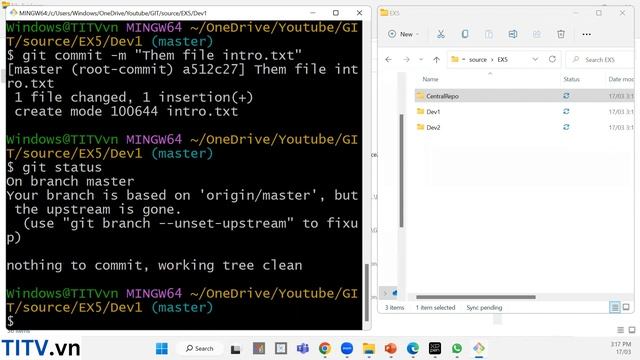Image resolution: width=640 pixels, height=360 pixels.
Task: Select the Dev2 folder
Action: [433, 127]
